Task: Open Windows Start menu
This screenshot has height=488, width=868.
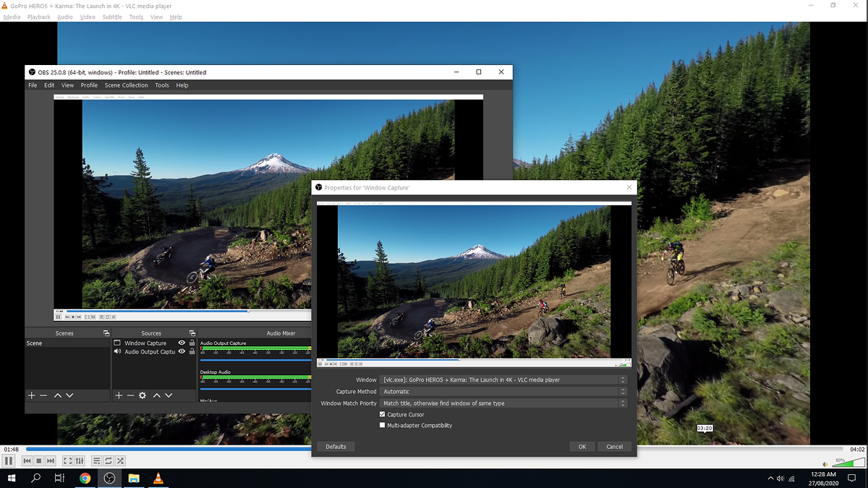Action: [11, 478]
